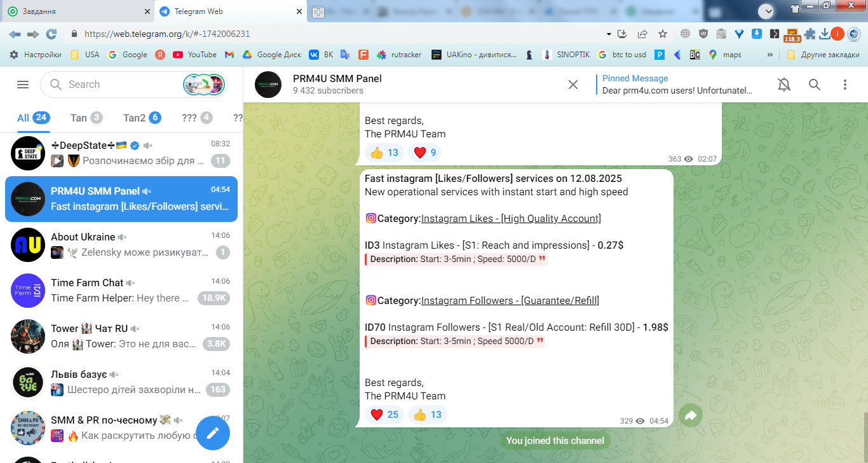The height and width of the screenshot is (463, 868).
Task: Open the SMM & PR по-чесному chat
Action: pyautogui.click(x=121, y=428)
